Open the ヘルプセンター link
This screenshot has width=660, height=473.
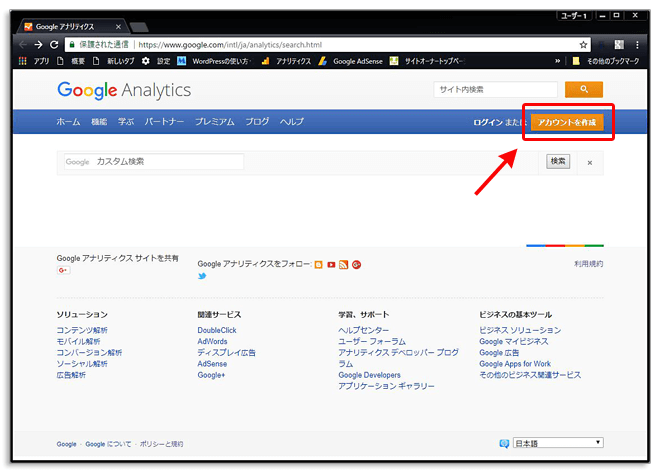tap(364, 330)
